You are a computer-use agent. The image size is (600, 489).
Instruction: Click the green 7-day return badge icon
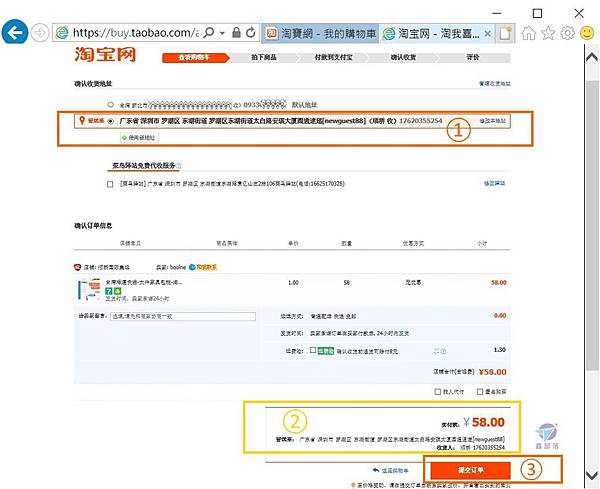[x=108, y=291]
